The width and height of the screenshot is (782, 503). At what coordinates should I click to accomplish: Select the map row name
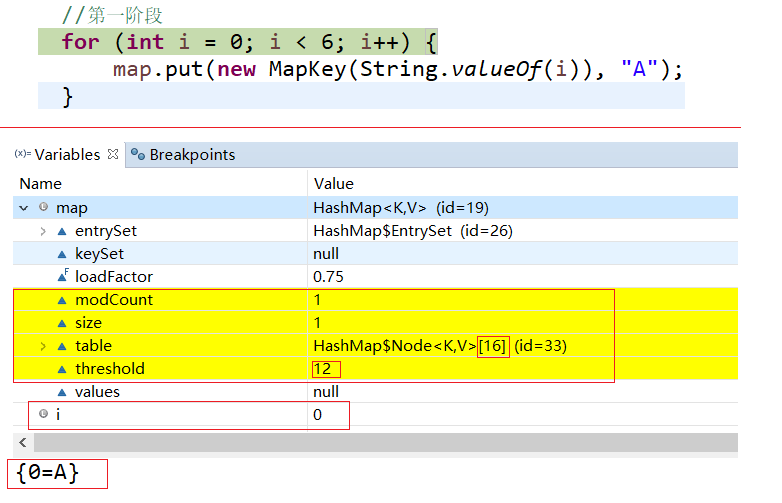pos(72,208)
